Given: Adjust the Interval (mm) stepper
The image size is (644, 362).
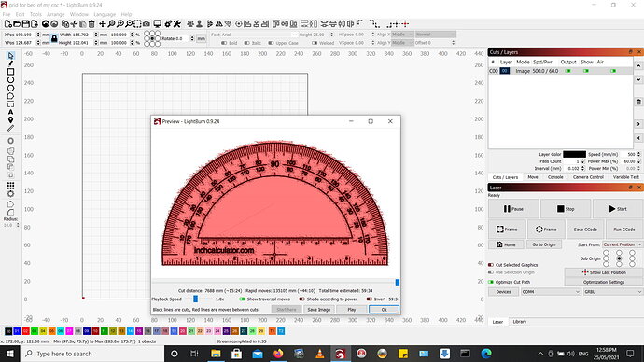Looking at the screenshot, I should (582, 168).
